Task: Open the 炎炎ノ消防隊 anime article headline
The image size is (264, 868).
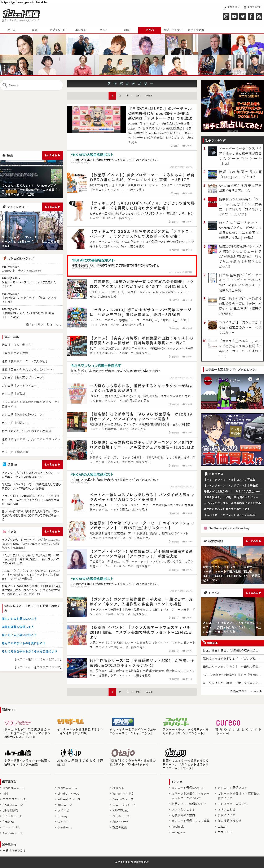Action: click(x=142, y=341)
